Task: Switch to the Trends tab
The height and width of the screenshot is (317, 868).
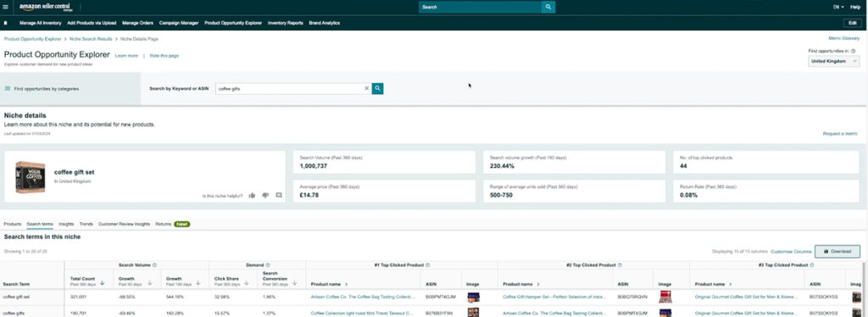Action: coord(86,224)
